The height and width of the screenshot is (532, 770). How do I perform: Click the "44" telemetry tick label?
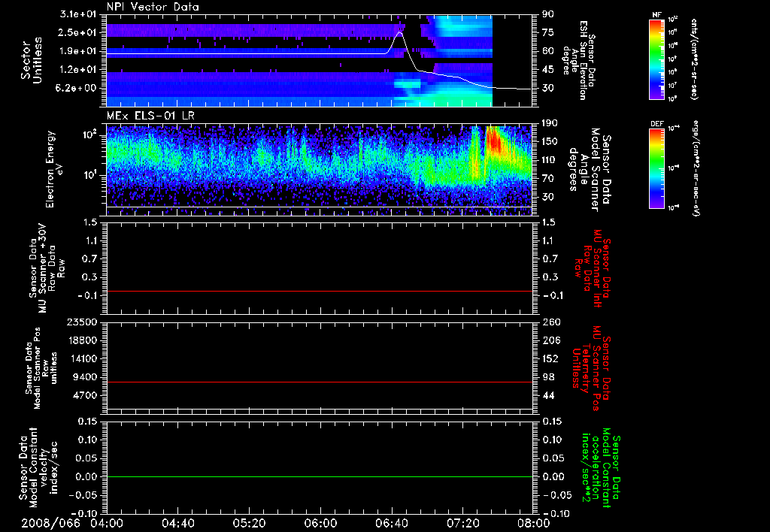point(548,395)
